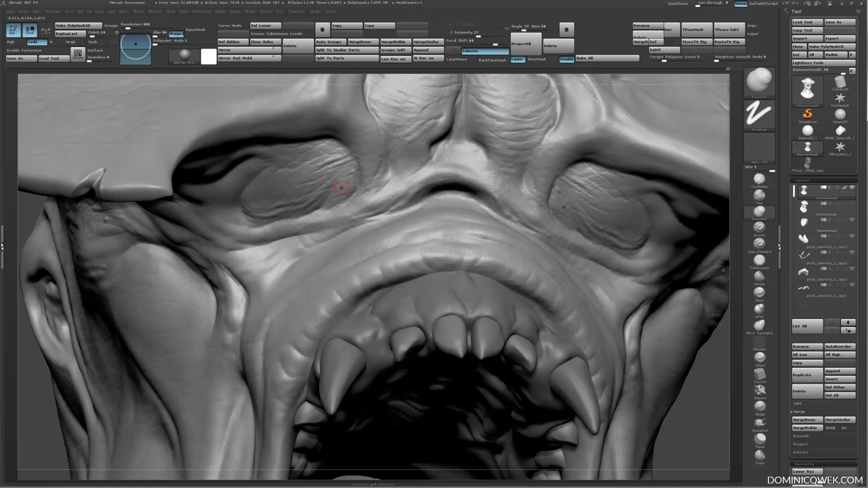Select the Rotate tool icon
The image size is (868, 488).
[78, 54]
